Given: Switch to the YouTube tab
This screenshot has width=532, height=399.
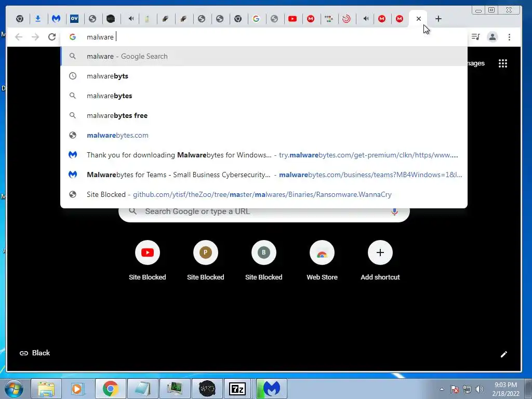Looking at the screenshot, I should point(292,19).
